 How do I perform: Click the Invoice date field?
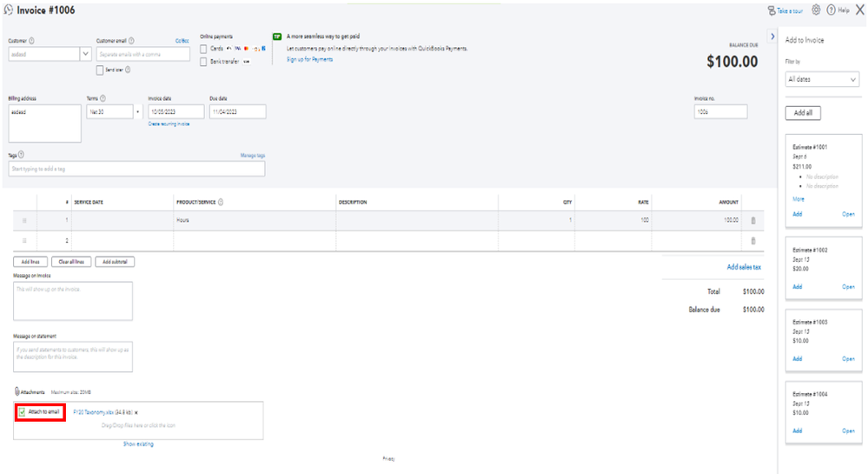click(x=176, y=112)
